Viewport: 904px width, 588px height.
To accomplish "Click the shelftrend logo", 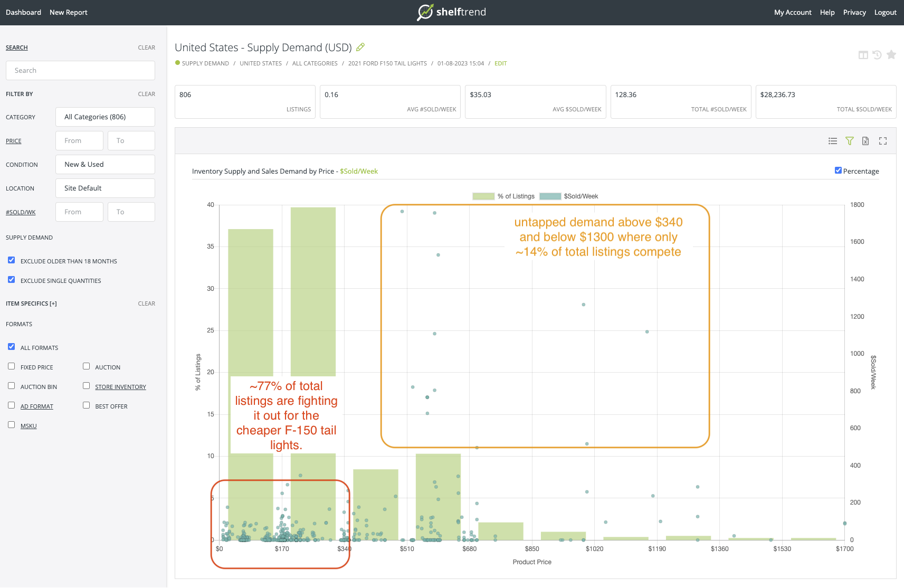I will pyautogui.click(x=452, y=12).
